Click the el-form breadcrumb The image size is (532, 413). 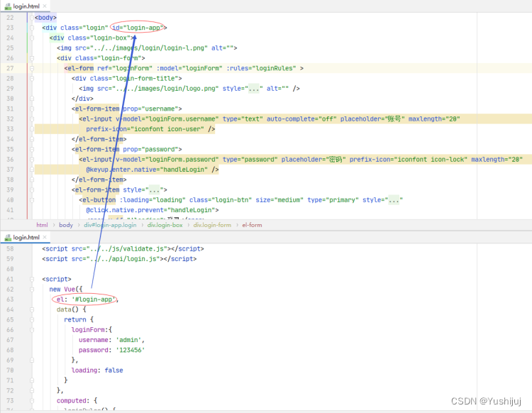tap(252, 225)
